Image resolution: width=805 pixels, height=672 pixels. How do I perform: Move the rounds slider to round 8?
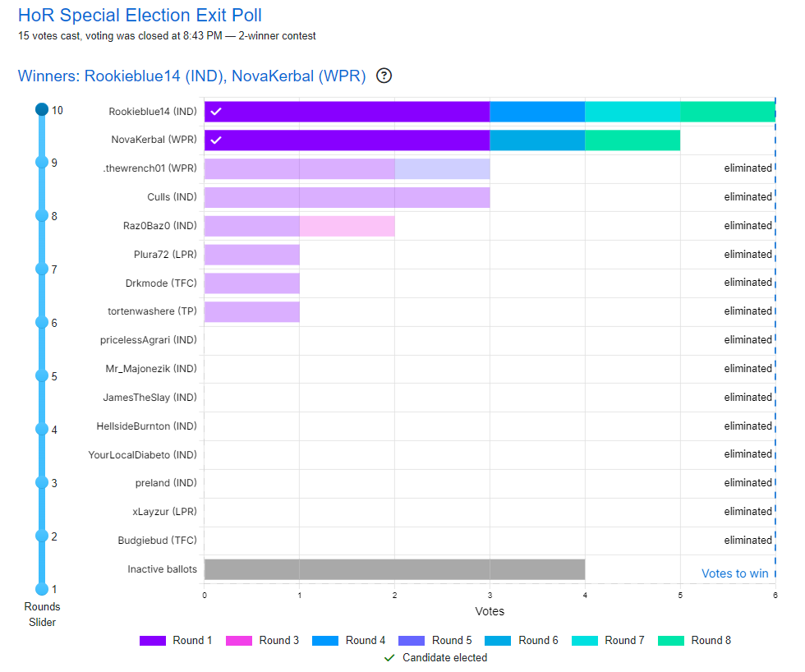coord(42,215)
